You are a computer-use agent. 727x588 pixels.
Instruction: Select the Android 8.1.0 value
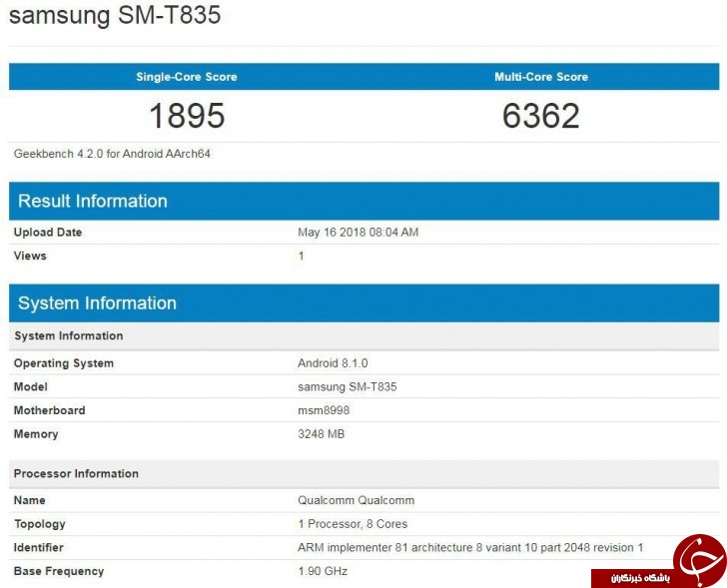[x=333, y=363]
